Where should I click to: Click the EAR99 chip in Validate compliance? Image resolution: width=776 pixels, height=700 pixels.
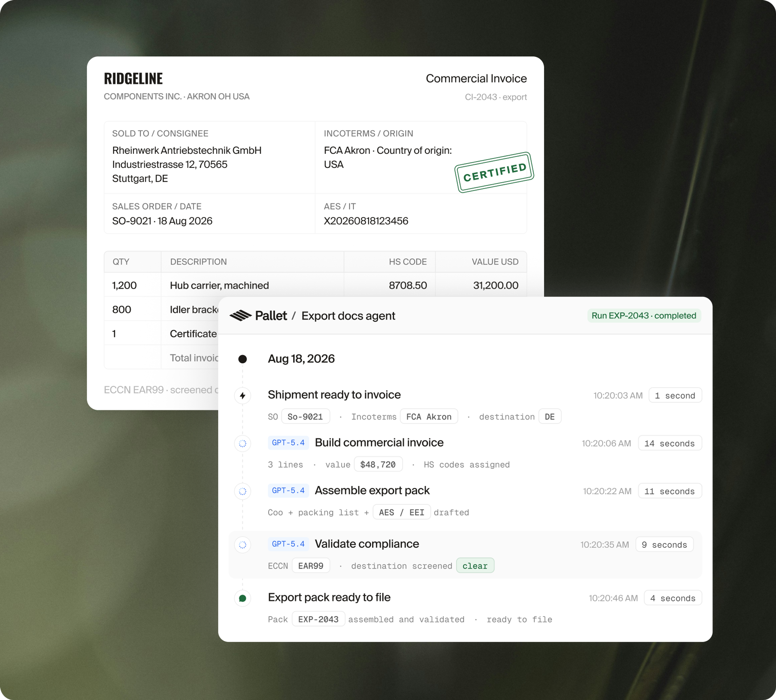click(311, 566)
